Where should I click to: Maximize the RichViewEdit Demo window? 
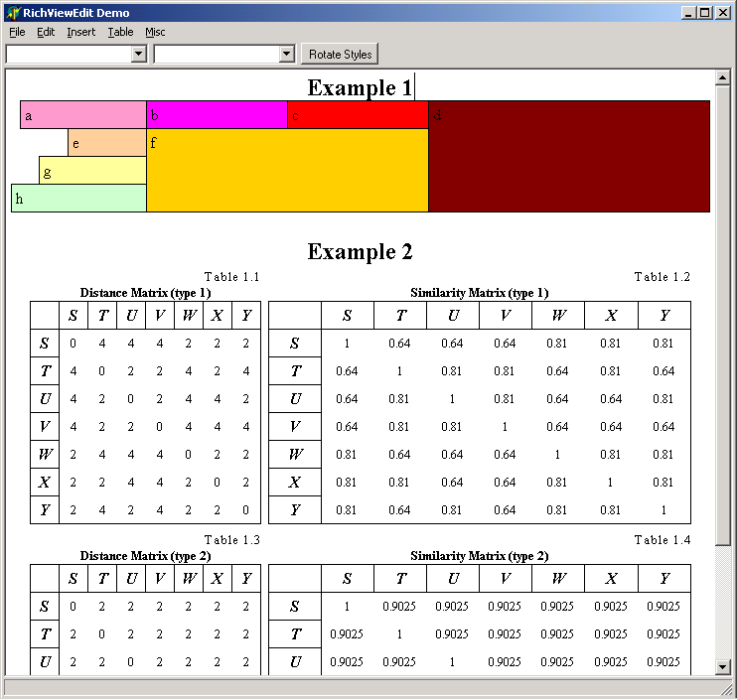705,13
